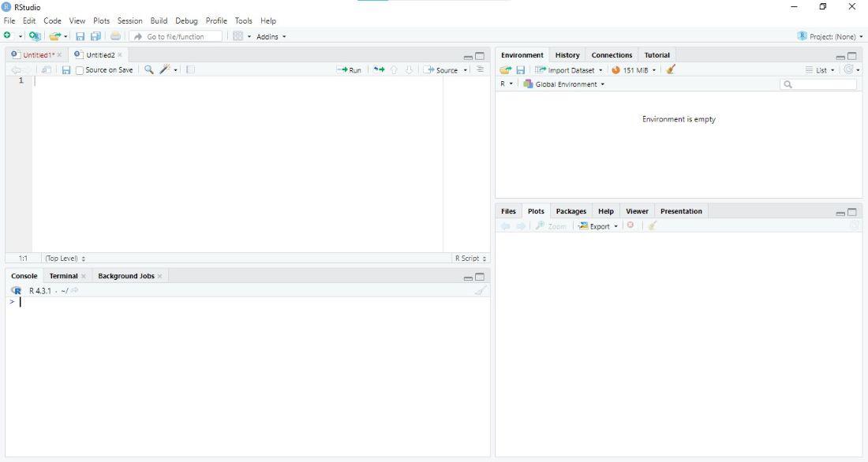Image resolution: width=868 pixels, height=462 pixels.
Task: Click the previous plot arrow
Action: tap(505, 226)
